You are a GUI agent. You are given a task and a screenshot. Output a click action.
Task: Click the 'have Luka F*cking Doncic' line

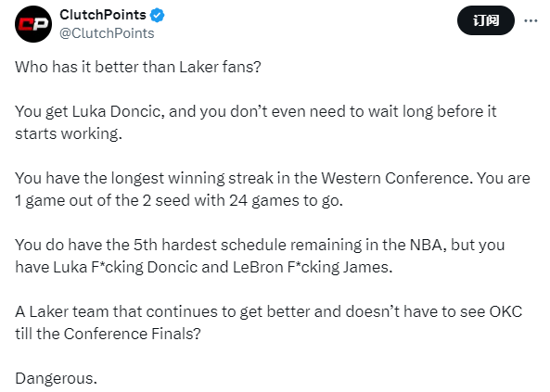pos(204,267)
